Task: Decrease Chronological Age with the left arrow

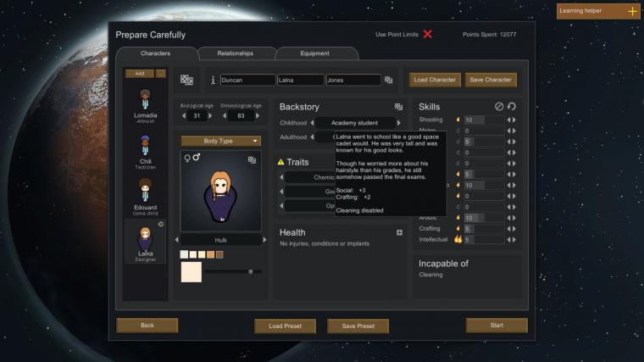Action: tap(225, 116)
